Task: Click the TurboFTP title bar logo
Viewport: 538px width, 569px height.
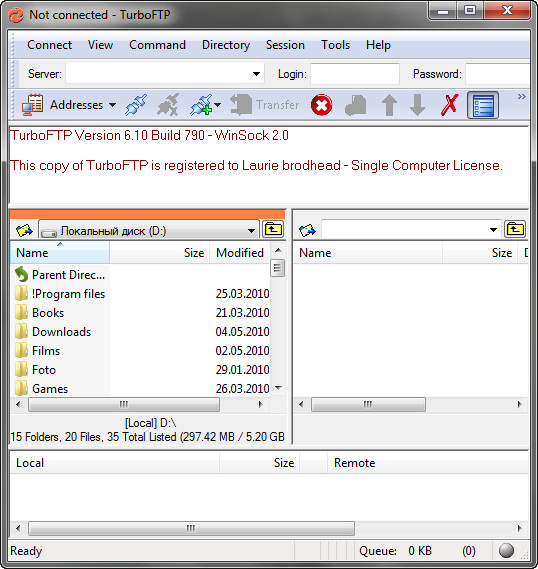Action: click(16, 15)
